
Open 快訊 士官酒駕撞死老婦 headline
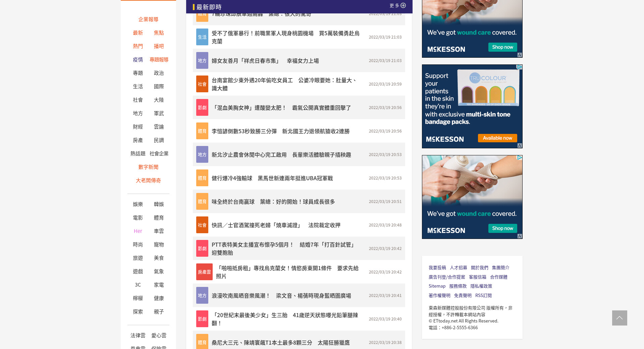point(276,225)
